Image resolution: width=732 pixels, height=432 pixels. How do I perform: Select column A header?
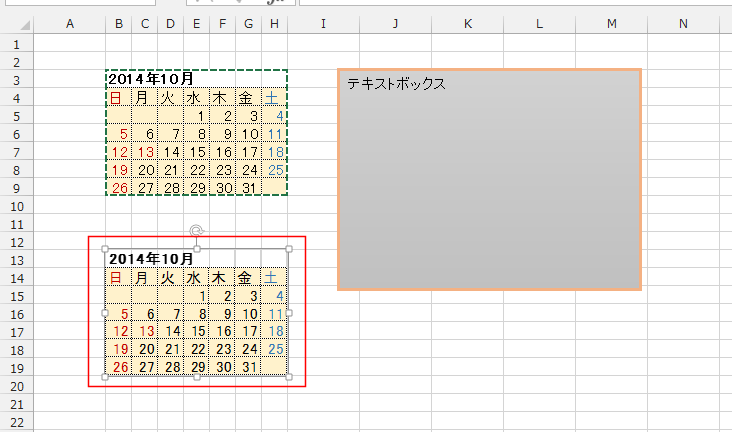(70, 24)
